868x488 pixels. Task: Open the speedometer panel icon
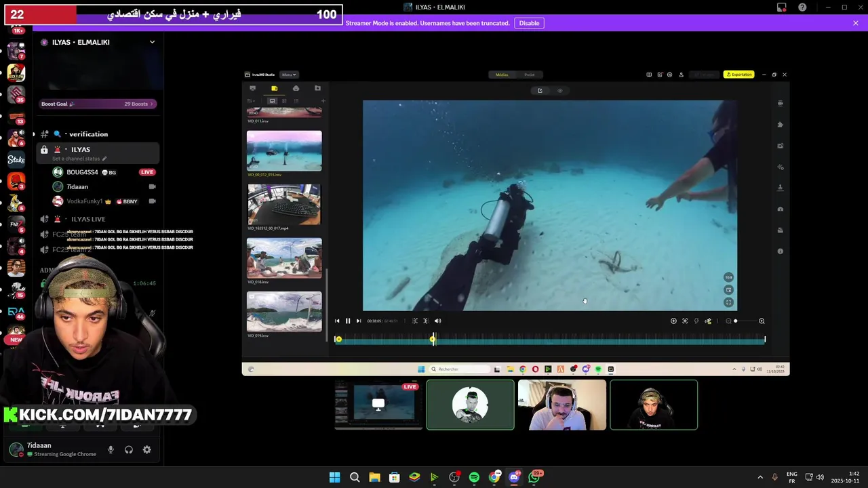[x=780, y=209]
